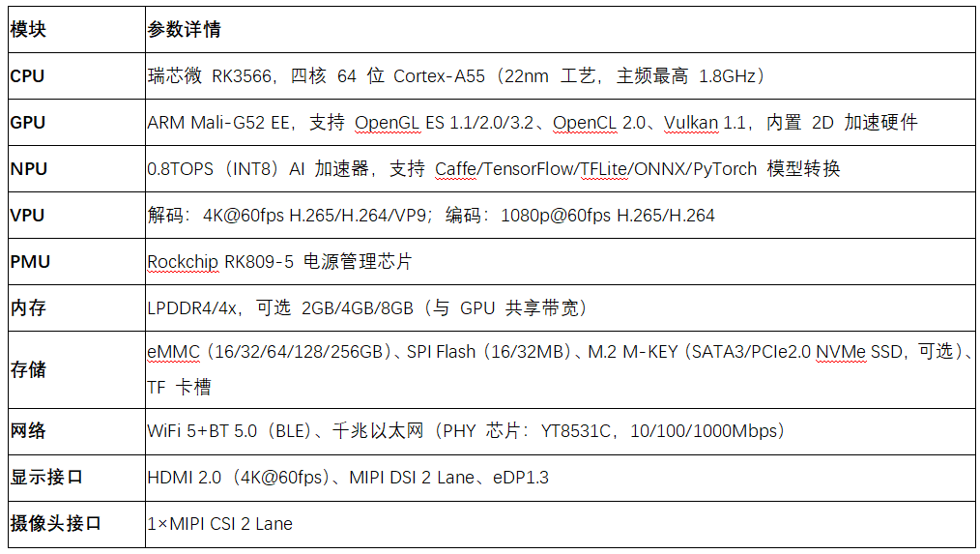Click the 参数详情 header cell

click(184, 30)
